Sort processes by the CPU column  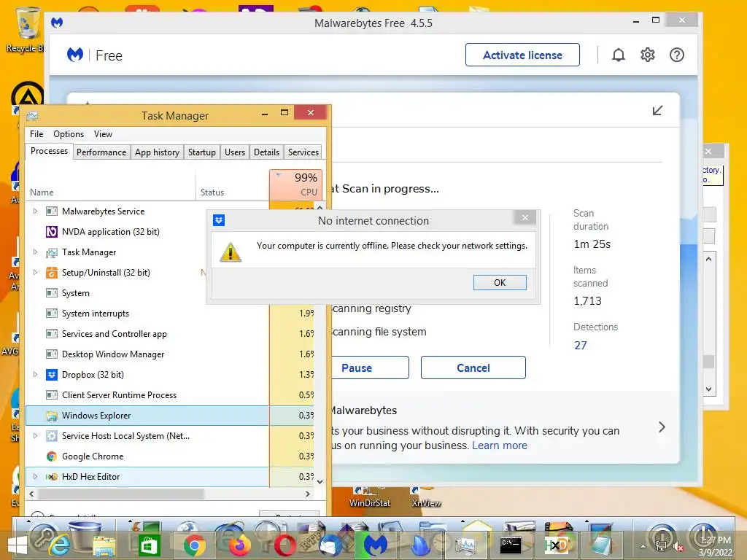tap(296, 184)
